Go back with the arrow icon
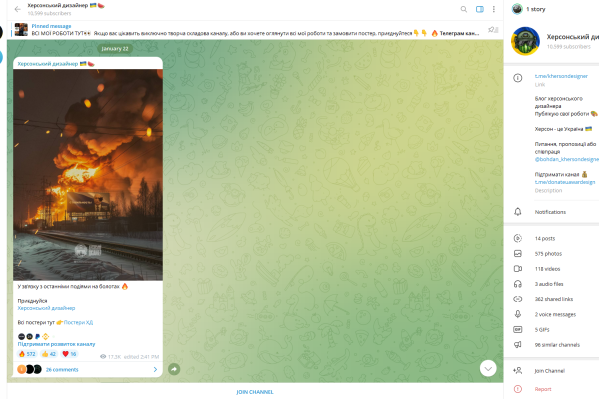 point(18,9)
